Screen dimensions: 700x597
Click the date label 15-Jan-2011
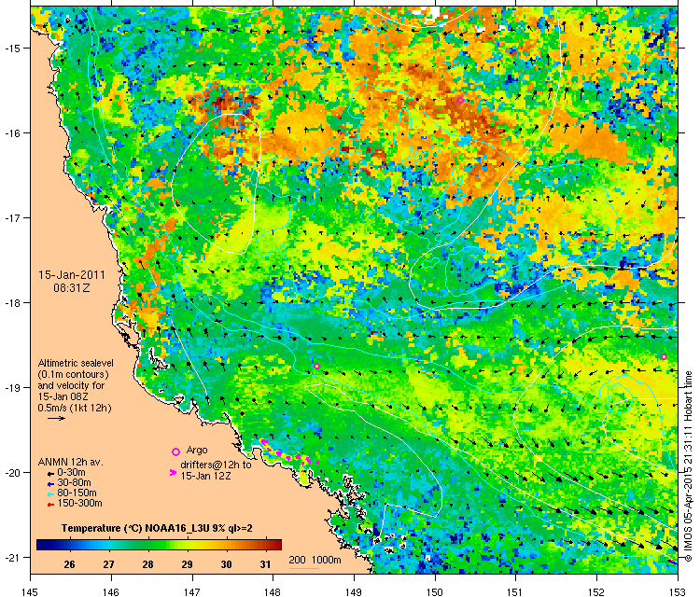click(x=72, y=275)
